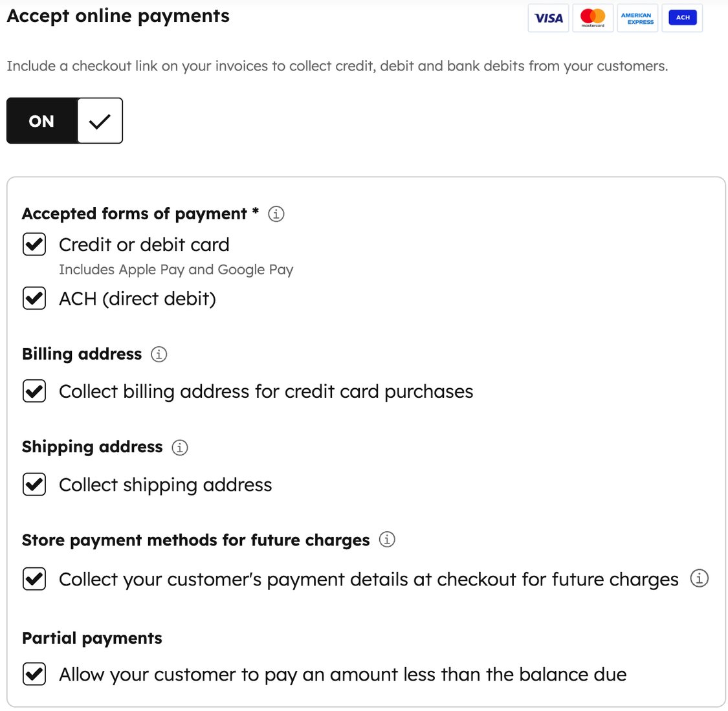Uncheck Collect billing address for credit card purchases
The image size is (728, 711).
point(34,391)
